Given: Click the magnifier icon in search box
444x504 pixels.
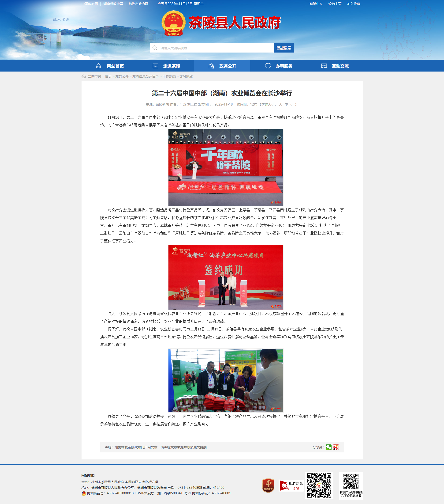Looking at the screenshot, I should point(155,48).
